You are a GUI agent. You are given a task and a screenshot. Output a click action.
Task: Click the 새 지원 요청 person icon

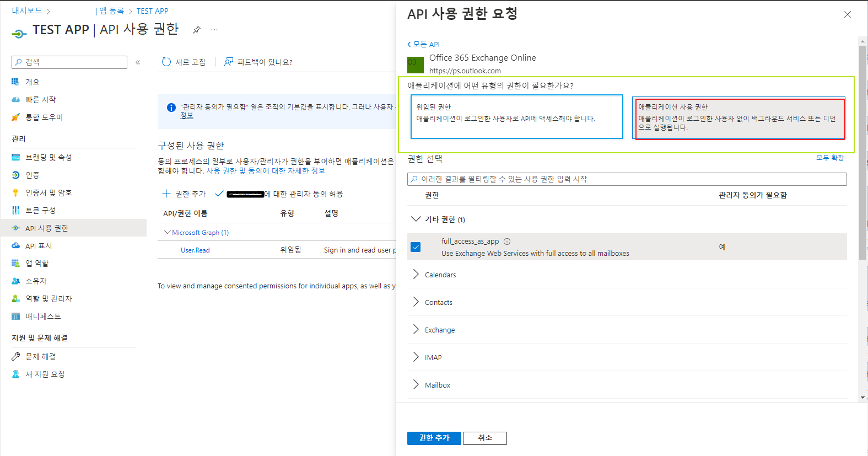pyautogui.click(x=15, y=374)
